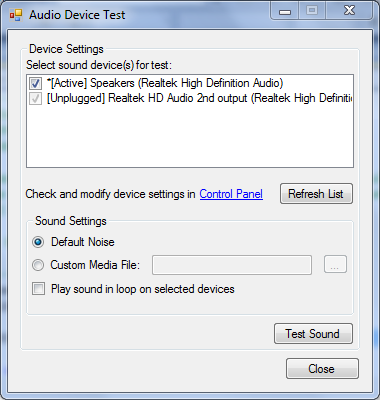Uncheck the Active Speakers device checkbox
This screenshot has height=400, width=380.
tap(35, 83)
